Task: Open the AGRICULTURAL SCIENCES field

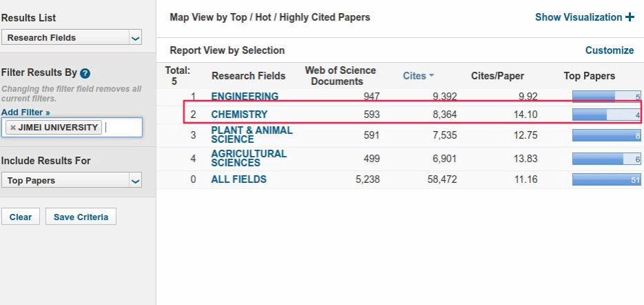Action: point(248,158)
